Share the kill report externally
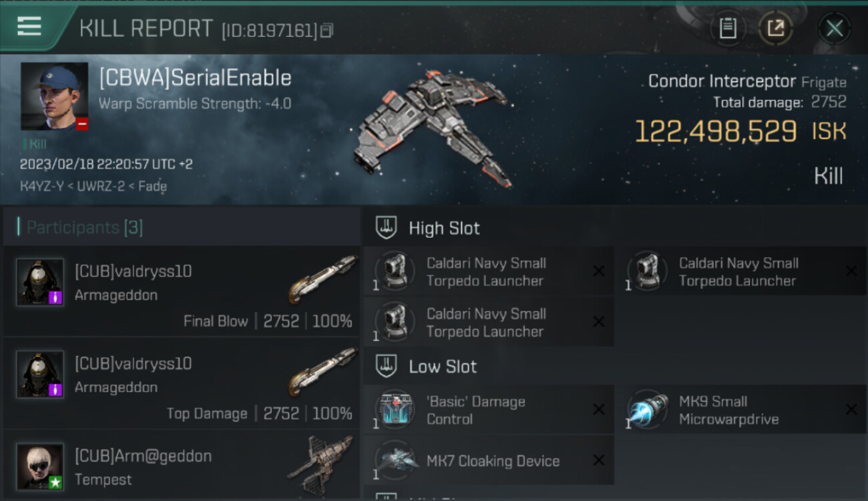This screenshot has height=501, width=868. (x=775, y=28)
